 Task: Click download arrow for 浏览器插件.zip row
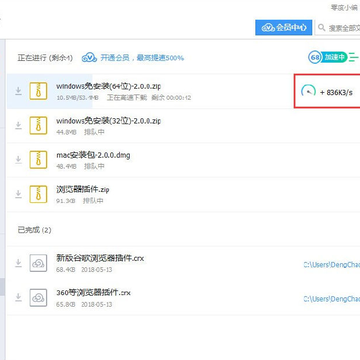[x=19, y=194]
